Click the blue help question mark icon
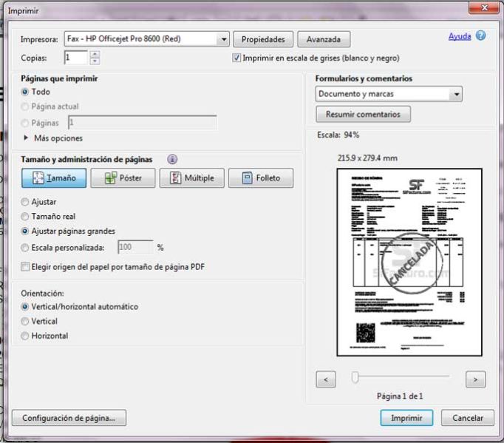504x443 pixels. pyautogui.click(x=480, y=35)
